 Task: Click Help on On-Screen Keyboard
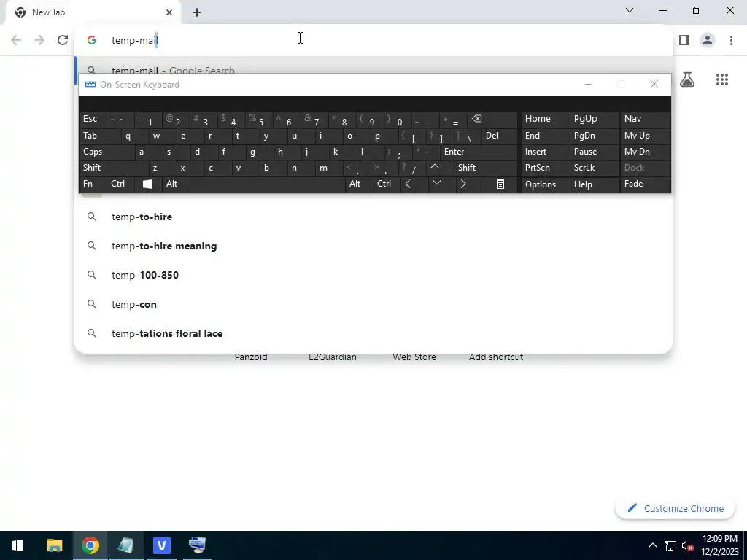point(594,184)
